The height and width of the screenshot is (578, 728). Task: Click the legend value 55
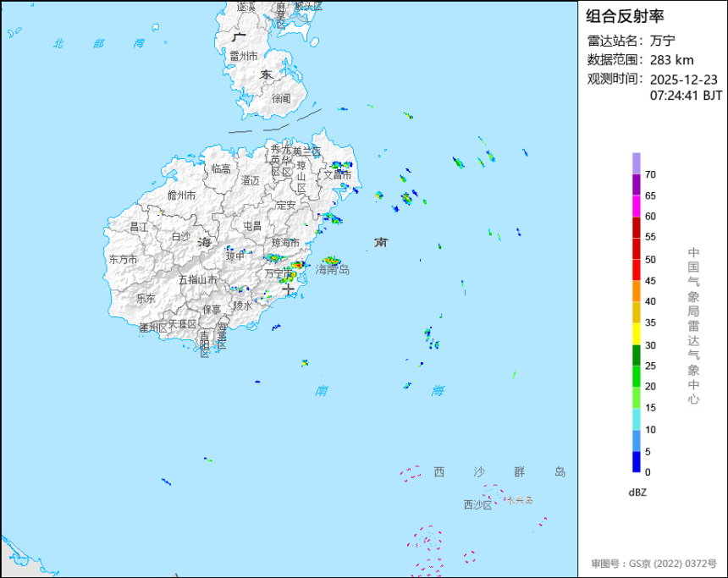[x=650, y=237]
